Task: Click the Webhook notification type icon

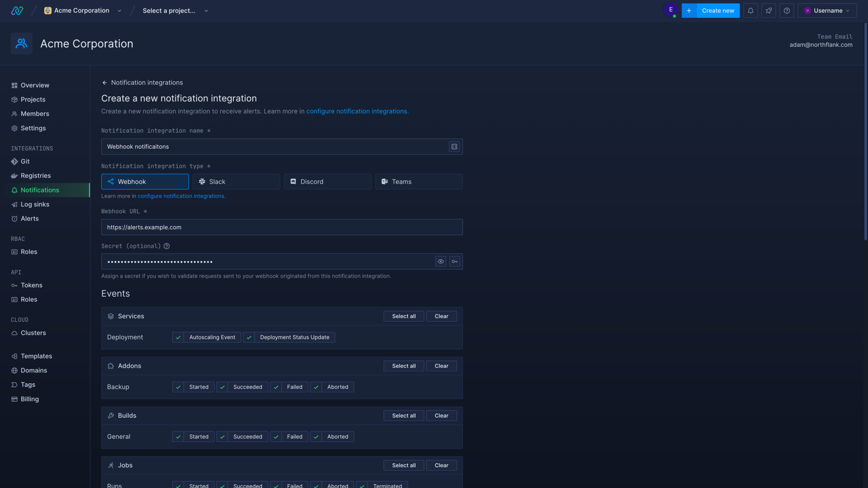Action: [111, 182]
